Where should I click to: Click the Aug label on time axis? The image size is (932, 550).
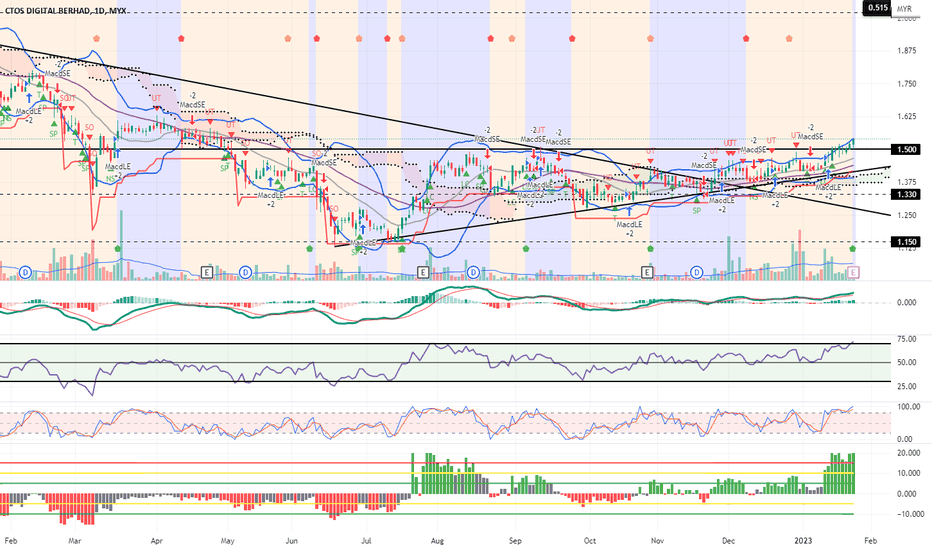coord(437,541)
